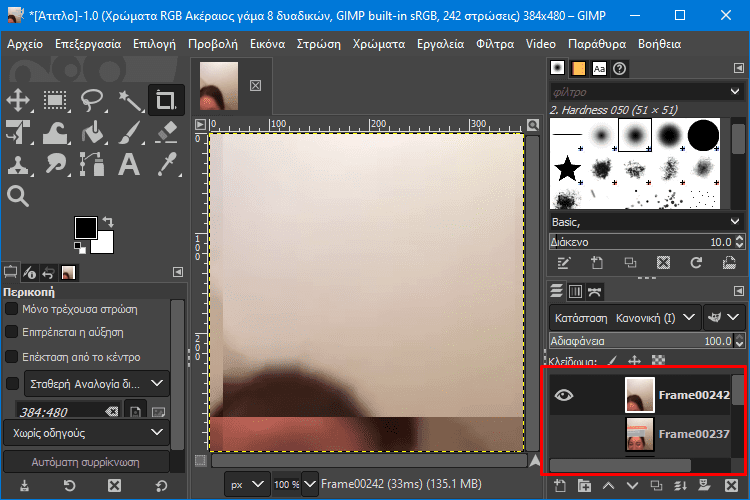Open the Κατάσταση layer mode dropdown
The width and height of the screenshot is (750, 500).
click(x=625, y=318)
